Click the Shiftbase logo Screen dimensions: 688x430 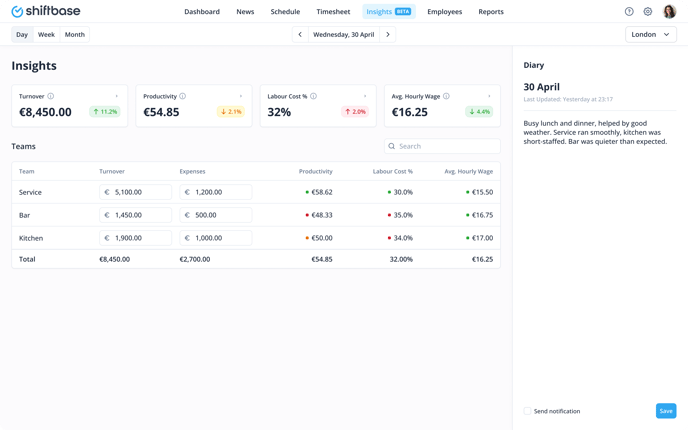45,12
